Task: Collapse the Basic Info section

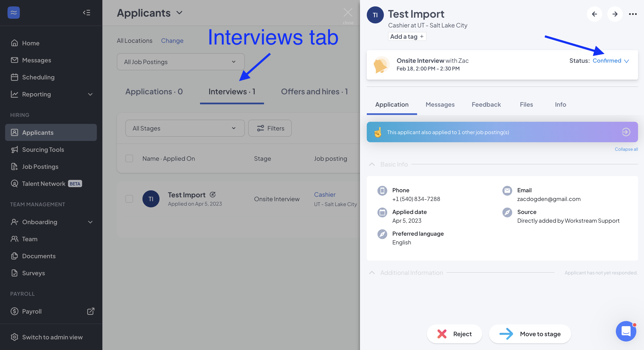Action: coord(372,164)
